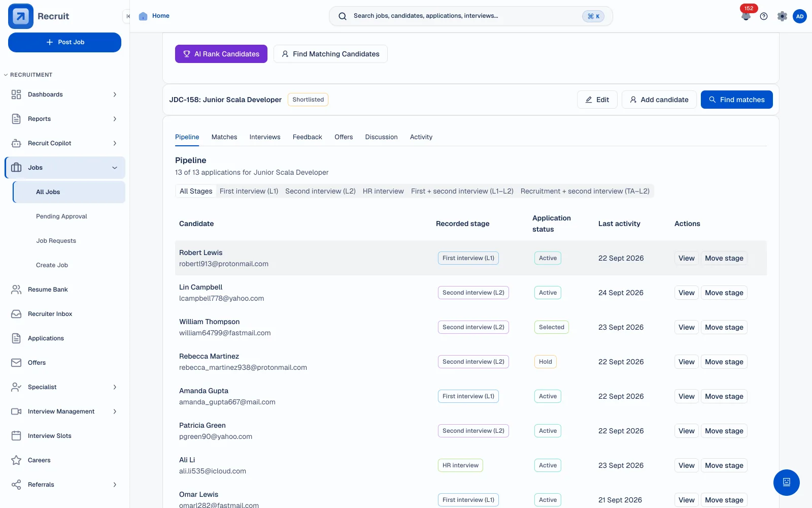Open the settings gear icon

(782, 16)
